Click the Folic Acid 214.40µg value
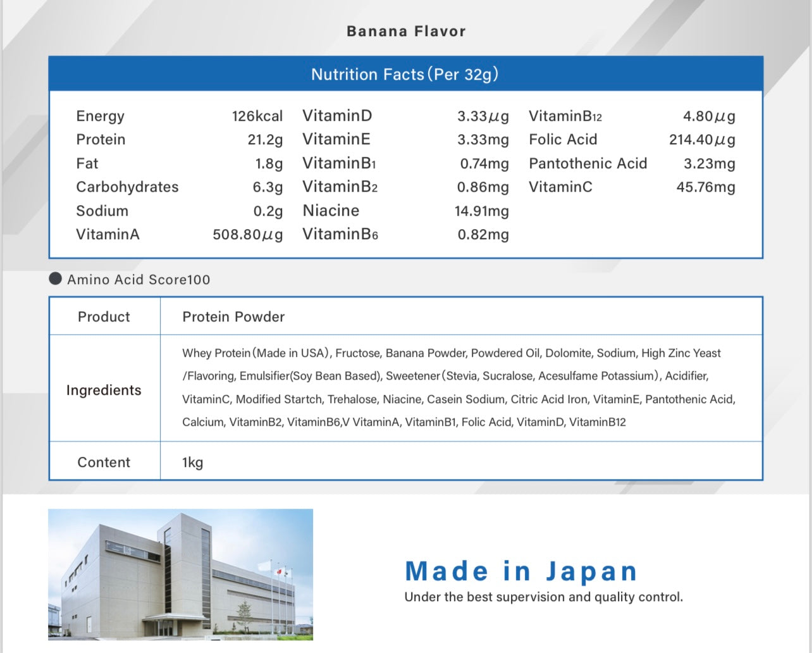 [x=701, y=140]
